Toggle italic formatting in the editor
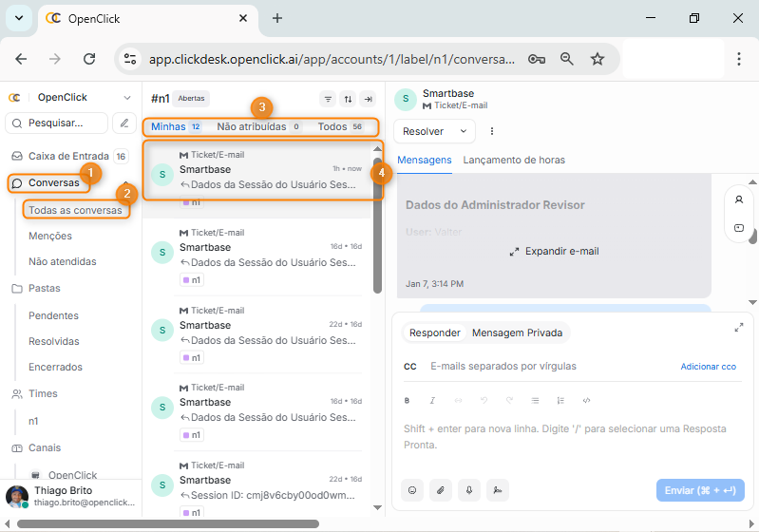The height and width of the screenshot is (532, 759). (x=432, y=401)
